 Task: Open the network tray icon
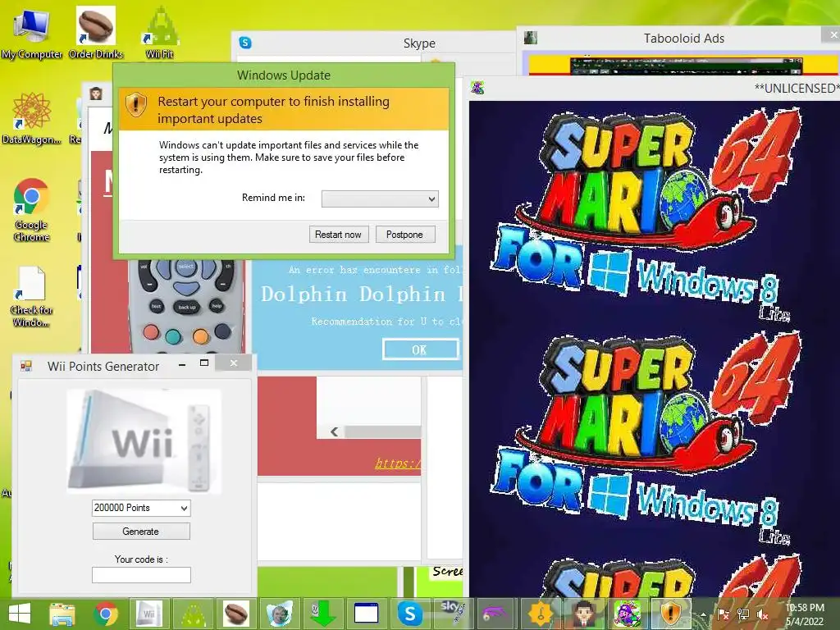click(x=743, y=615)
